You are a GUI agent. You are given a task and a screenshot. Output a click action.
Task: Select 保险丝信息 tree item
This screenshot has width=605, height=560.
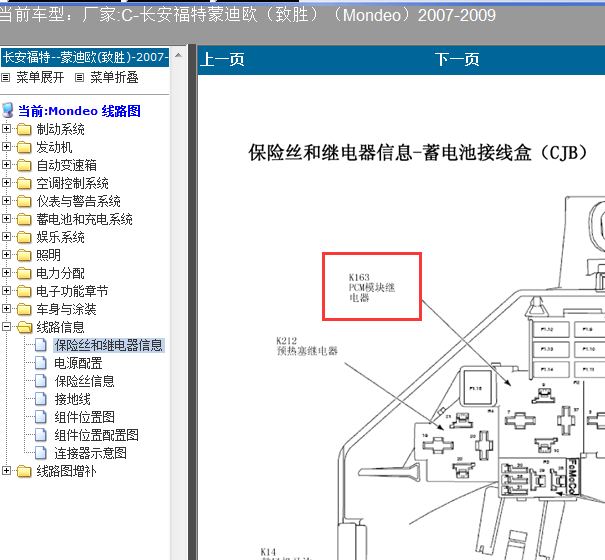click(84, 381)
